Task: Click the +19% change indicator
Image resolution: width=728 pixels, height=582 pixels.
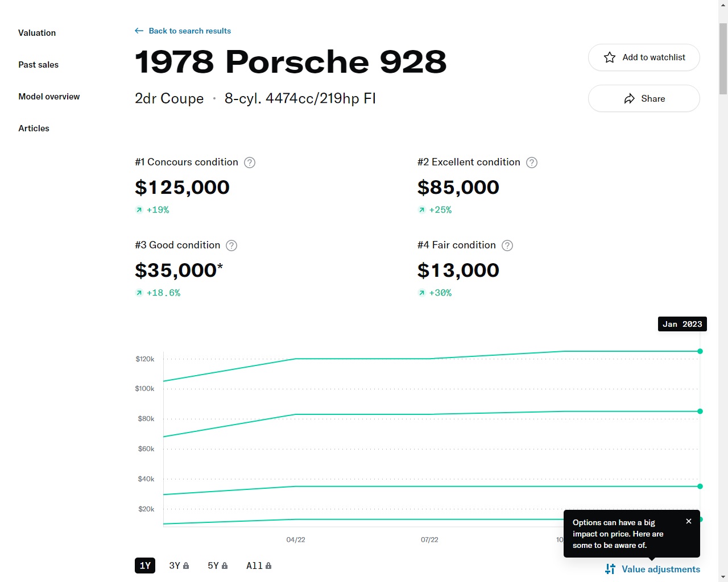Action: [152, 210]
